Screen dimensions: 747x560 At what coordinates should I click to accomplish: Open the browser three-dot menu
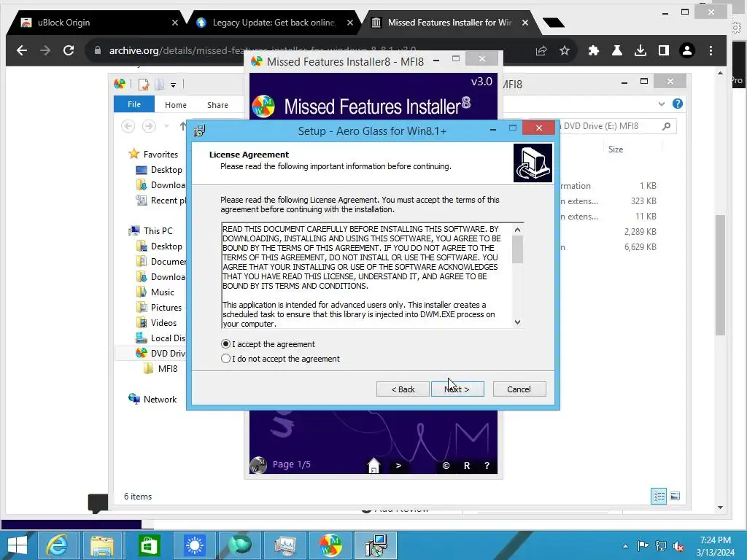point(711,50)
